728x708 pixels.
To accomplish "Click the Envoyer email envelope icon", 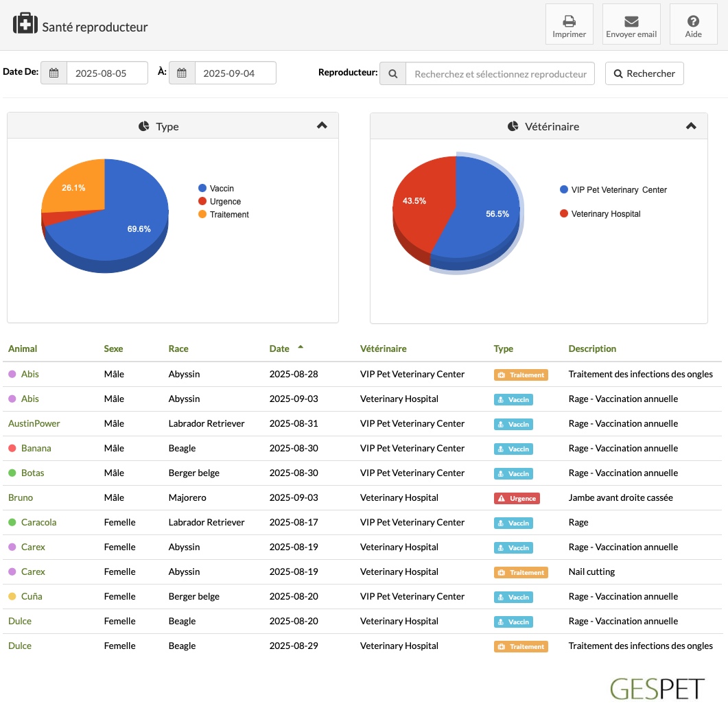I will pos(631,21).
